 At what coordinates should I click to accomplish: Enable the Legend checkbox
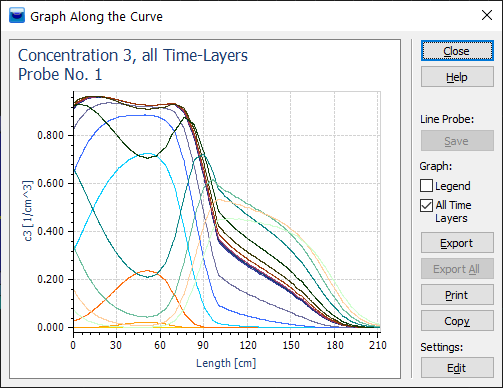click(426, 186)
